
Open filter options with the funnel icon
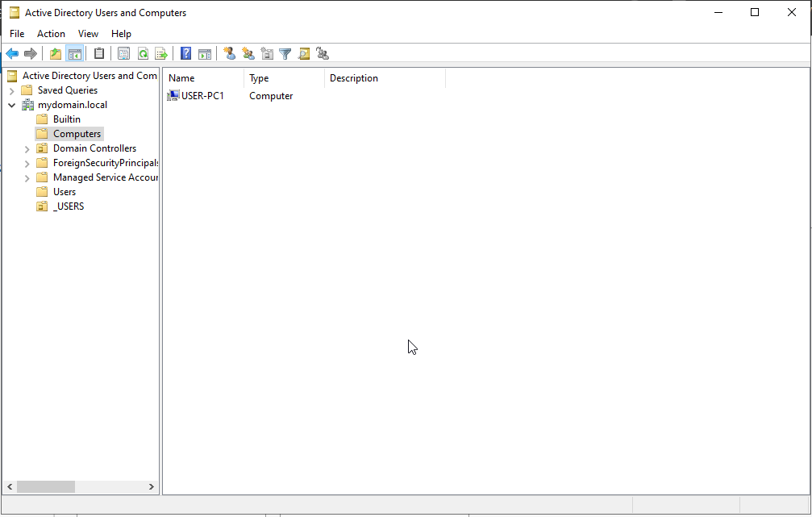tap(285, 53)
